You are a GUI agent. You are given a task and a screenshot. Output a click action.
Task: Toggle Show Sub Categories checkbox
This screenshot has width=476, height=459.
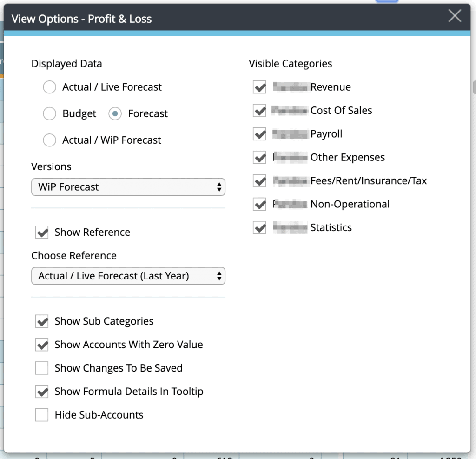pyautogui.click(x=42, y=321)
